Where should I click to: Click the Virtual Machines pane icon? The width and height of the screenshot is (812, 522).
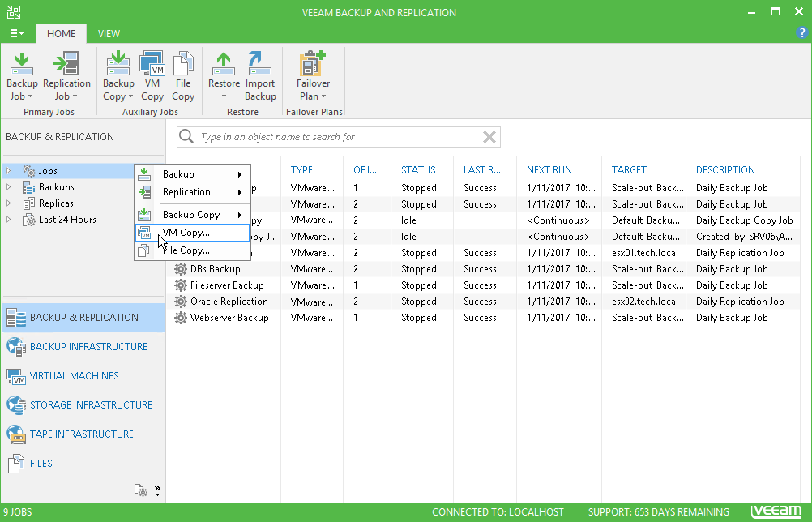(16, 376)
